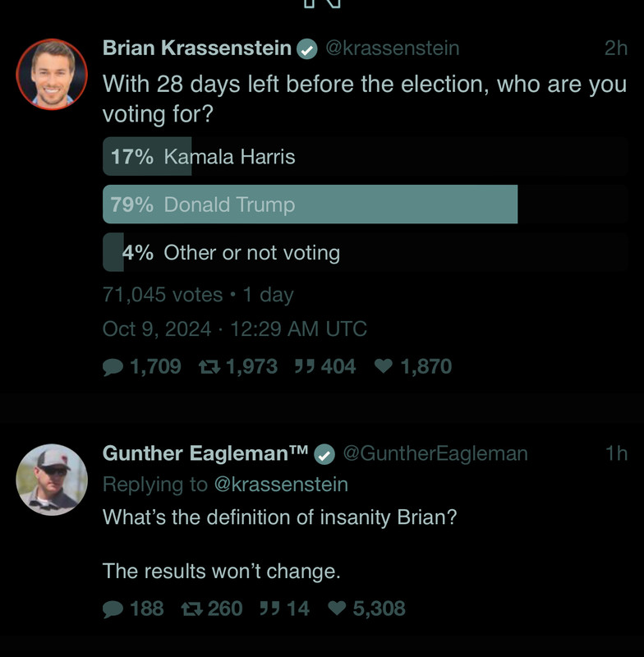Open the @GuntherEagleman handle link
The image size is (644, 657).
435,453
